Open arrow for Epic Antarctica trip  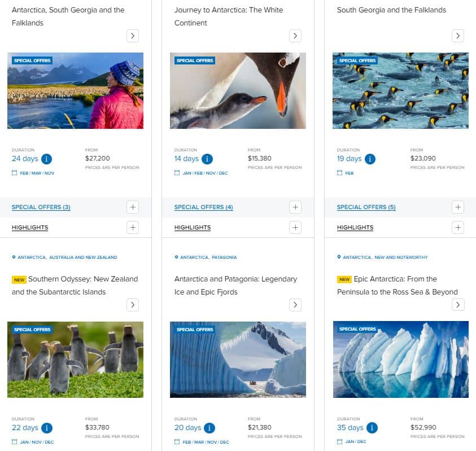(458, 305)
